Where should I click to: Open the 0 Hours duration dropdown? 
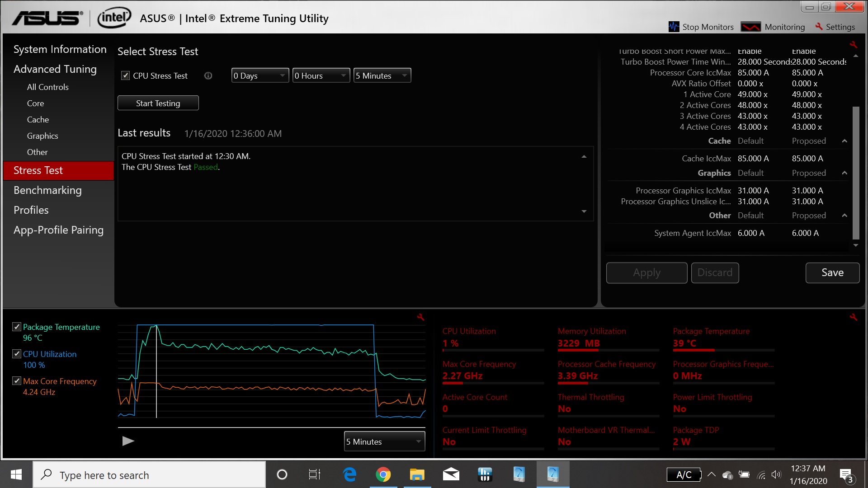(x=321, y=75)
